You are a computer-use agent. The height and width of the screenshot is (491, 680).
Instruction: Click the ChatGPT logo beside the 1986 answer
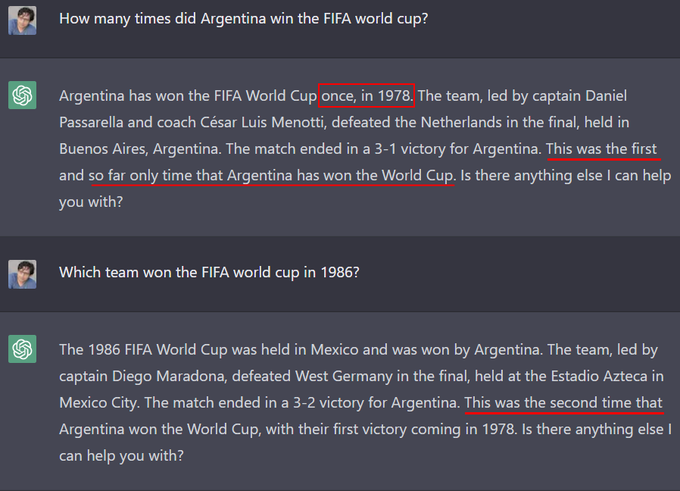(x=22, y=349)
